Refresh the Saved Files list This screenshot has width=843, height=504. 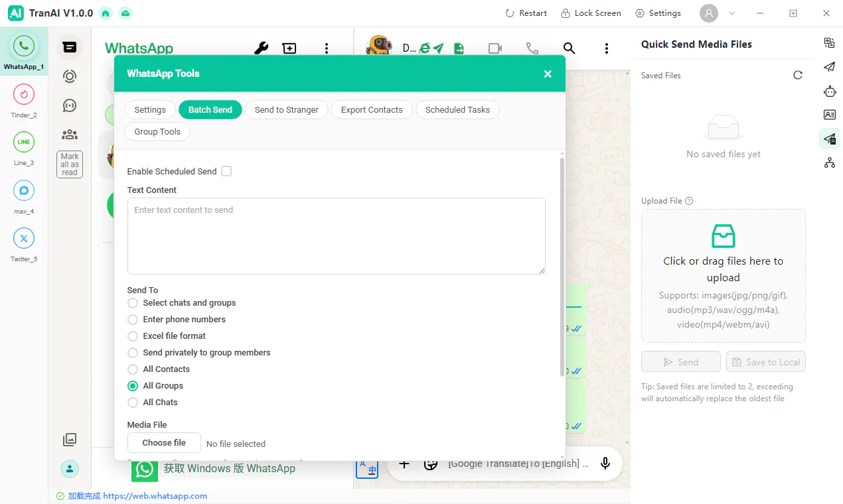click(798, 75)
